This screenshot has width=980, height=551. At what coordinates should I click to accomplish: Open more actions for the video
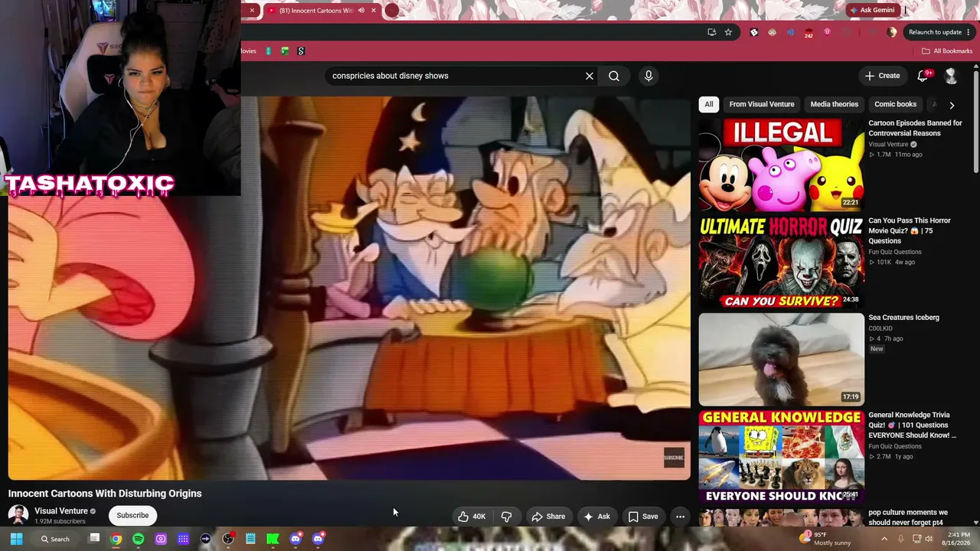(680, 517)
